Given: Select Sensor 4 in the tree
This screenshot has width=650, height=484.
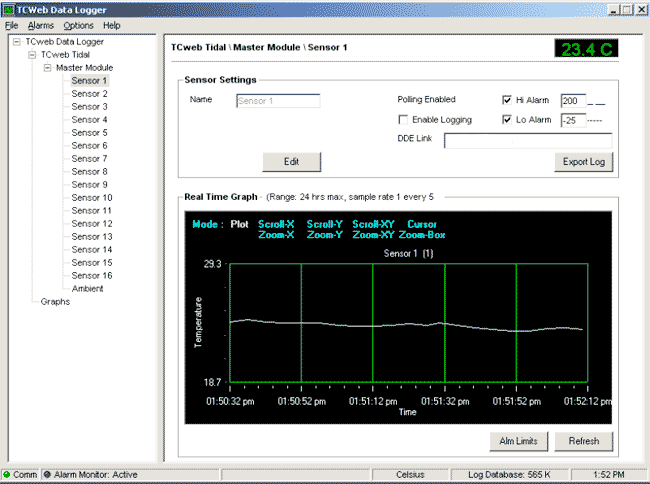Looking at the screenshot, I should [89, 120].
